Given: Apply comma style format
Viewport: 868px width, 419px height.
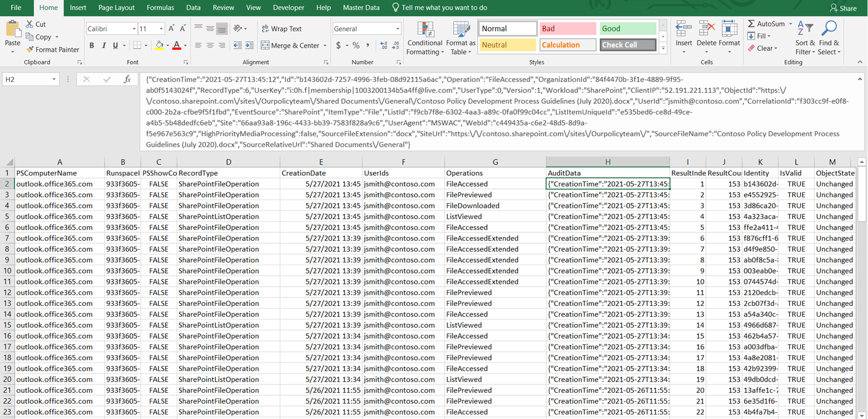Looking at the screenshot, I should click(368, 45).
